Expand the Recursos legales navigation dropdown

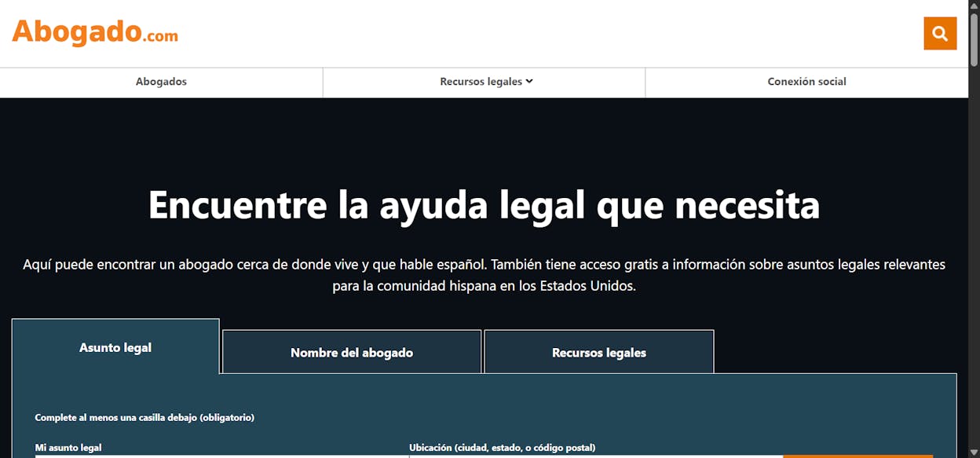coord(486,82)
